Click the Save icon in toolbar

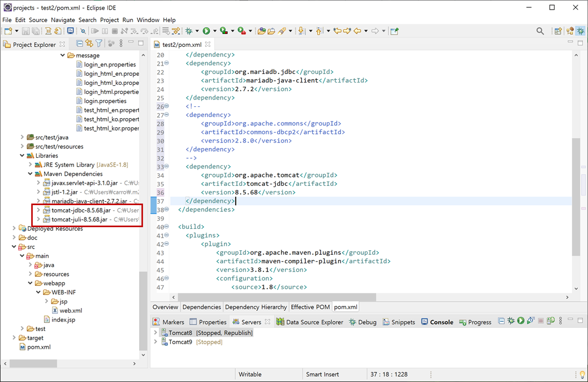(25, 31)
